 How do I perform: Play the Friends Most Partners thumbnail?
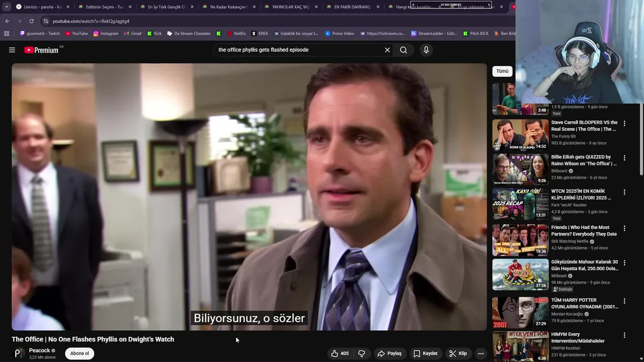[x=520, y=240]
